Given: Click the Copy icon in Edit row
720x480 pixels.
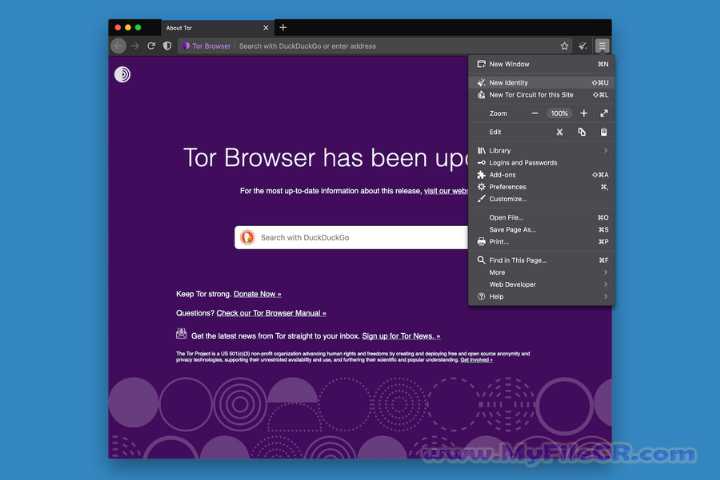Looking at the screenshot, I should 582,132.
